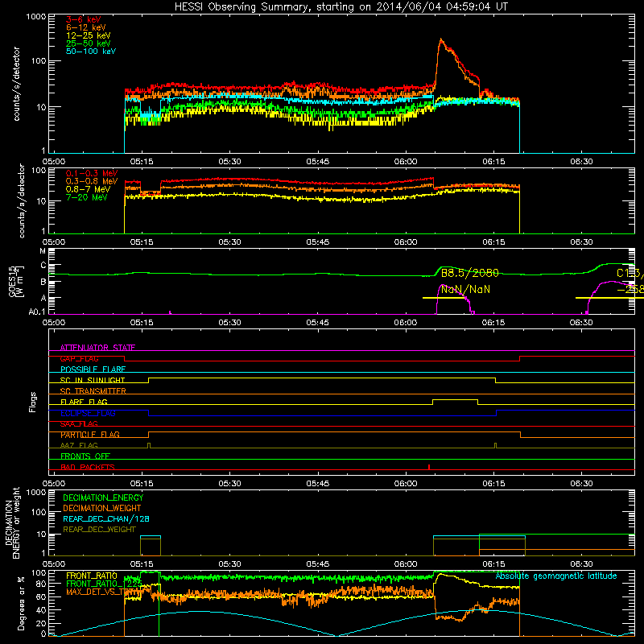Choose the 50-100 keV legend label
Screen dimensions: 644x644
91,52
